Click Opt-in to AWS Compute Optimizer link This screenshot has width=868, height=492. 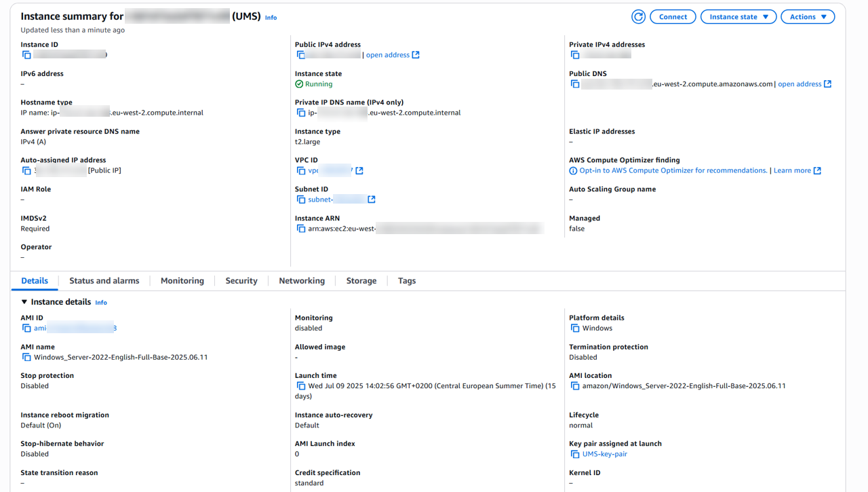click(673, 171)
